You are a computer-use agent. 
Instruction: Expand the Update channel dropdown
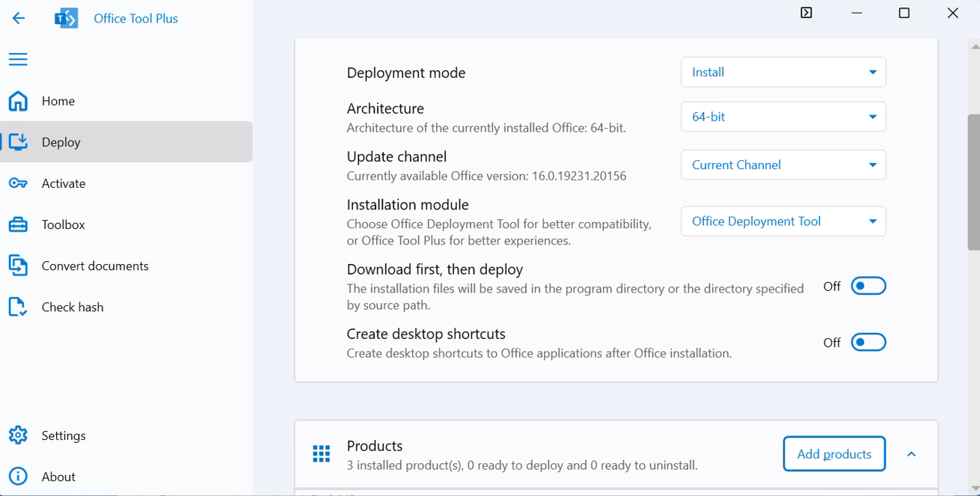pyautogui.click(x=783, y=165)
